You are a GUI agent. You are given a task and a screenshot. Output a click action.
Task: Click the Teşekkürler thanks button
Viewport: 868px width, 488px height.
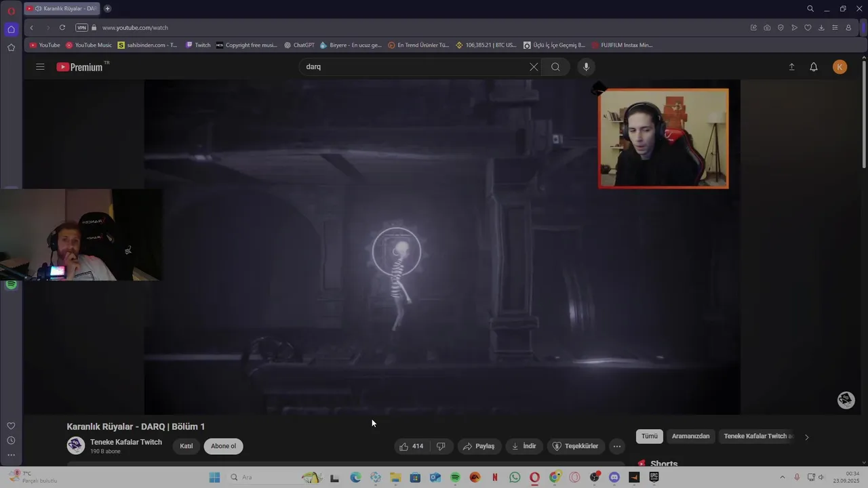tap(576, 446)
